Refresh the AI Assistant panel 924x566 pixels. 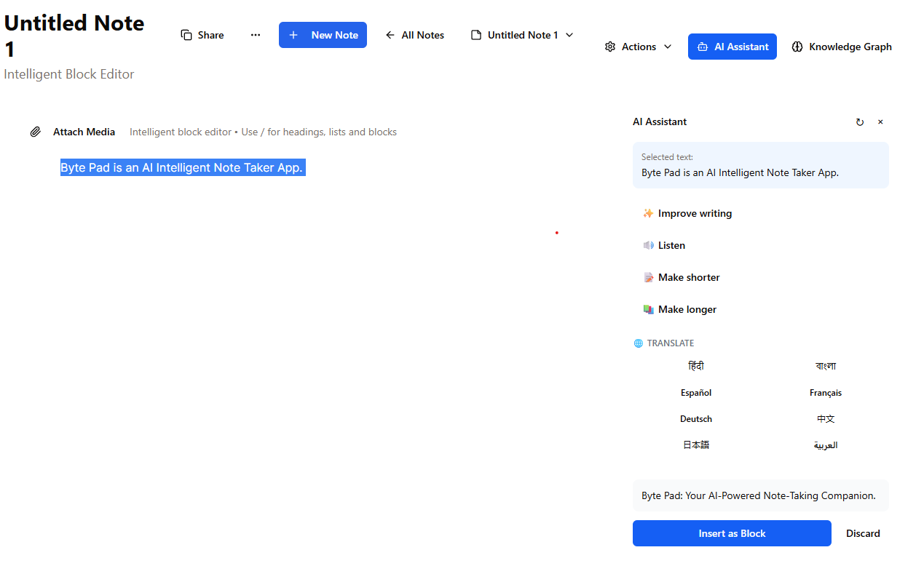[x=860, y=122]
